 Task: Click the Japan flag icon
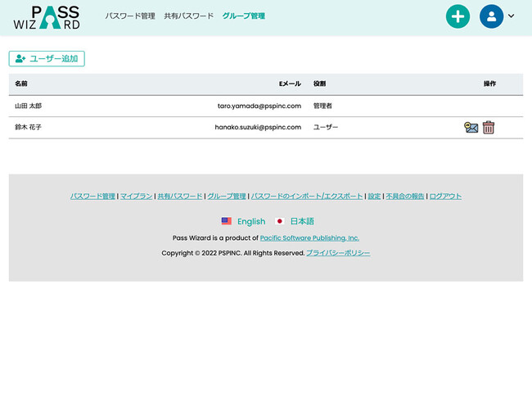[x=280, y=221]
